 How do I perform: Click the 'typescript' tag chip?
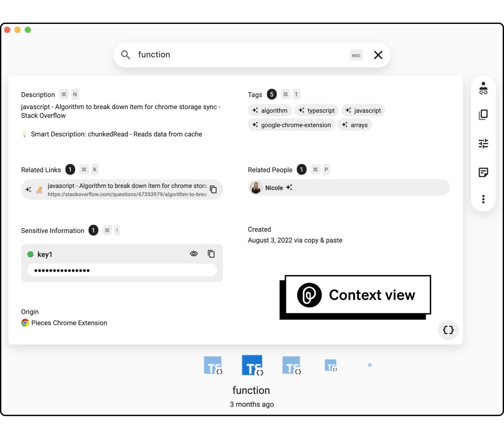[x=316, y=110]
